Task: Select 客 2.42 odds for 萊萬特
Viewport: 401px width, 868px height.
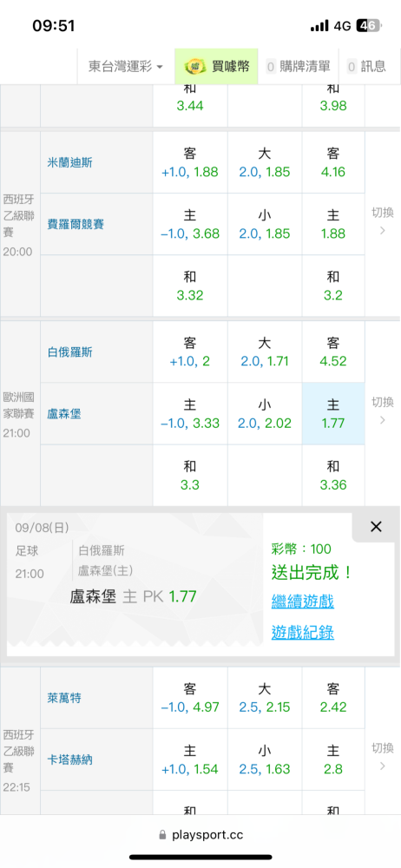Action: click(333, 698)
